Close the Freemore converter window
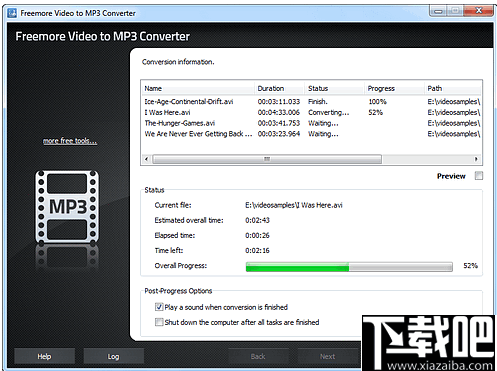Screen dimensions: 497x371 click(x=478, y=11)
